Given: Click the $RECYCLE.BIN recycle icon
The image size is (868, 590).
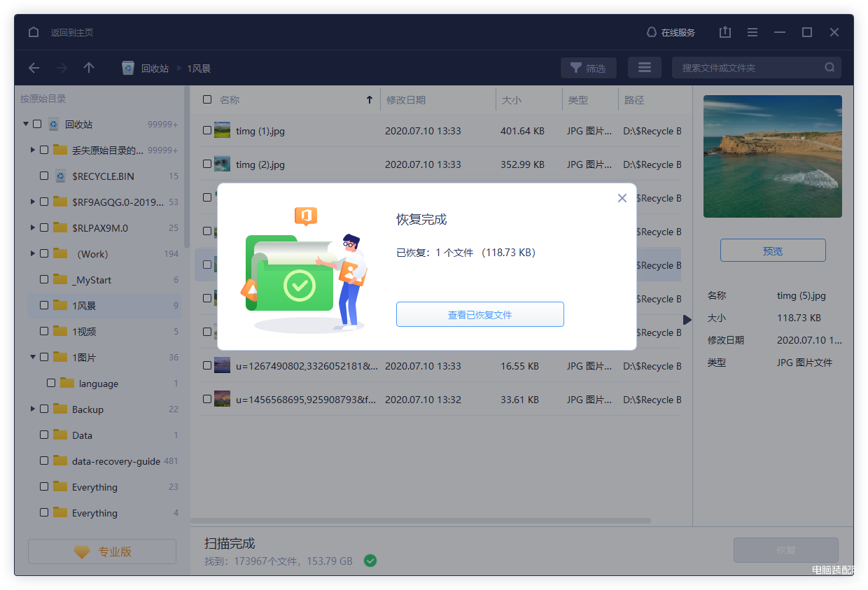Looking at the screenshot, I should click(60, 176).
